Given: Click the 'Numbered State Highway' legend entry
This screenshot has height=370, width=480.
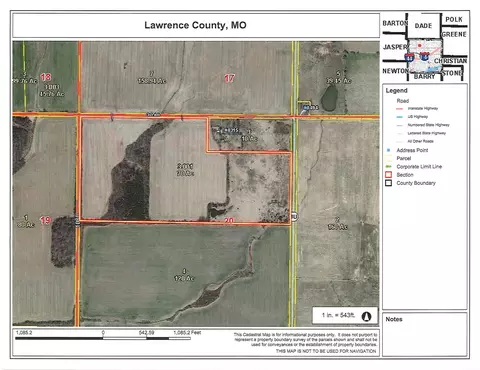Looking at the screenshot, I should [x=428, y=125].
